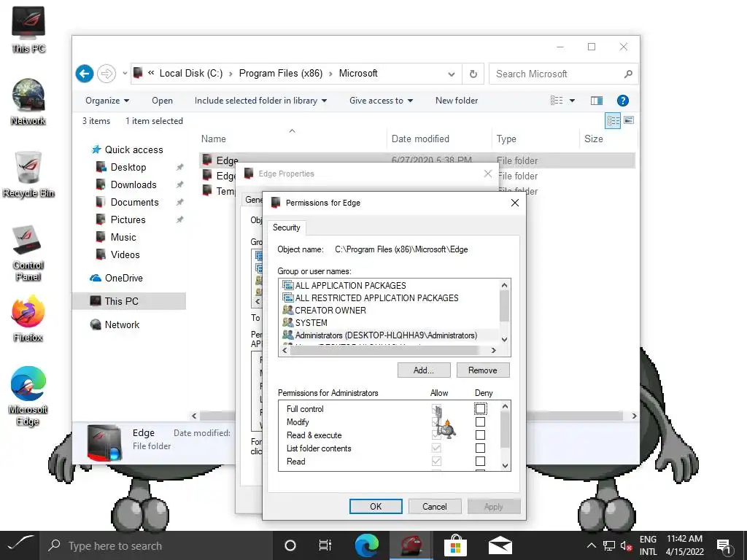Open Microsoft Edge desktop shortcut

28,396
